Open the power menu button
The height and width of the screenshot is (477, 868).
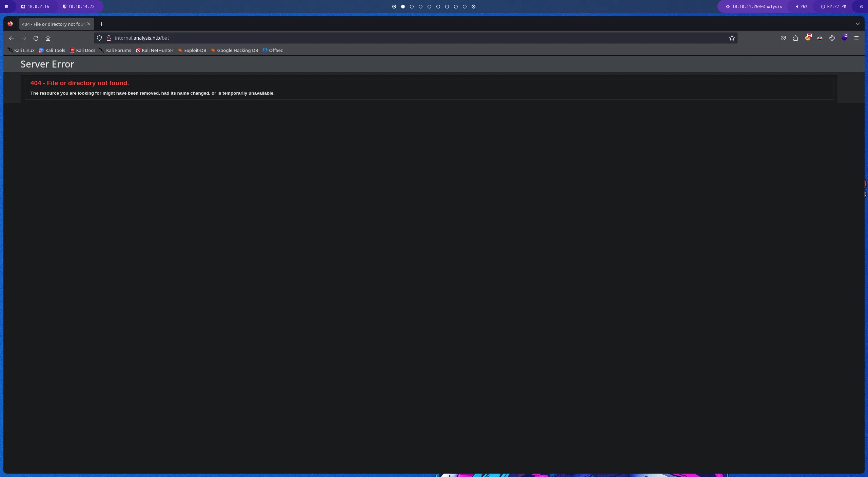861,6
